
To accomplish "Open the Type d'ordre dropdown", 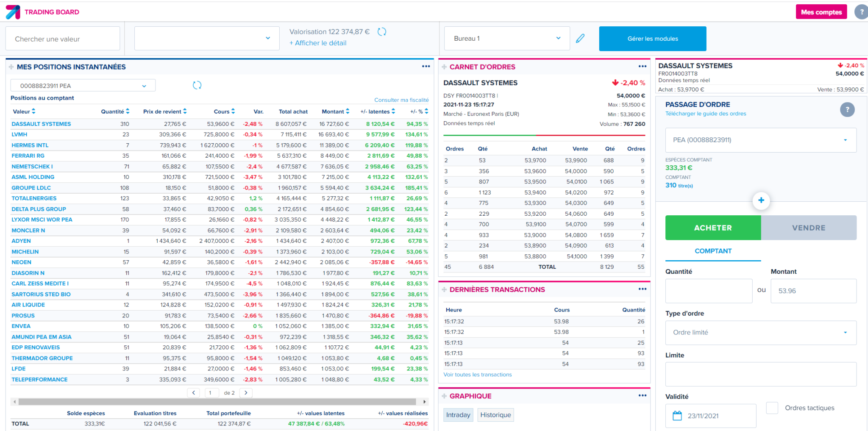I will pos(760,333).
